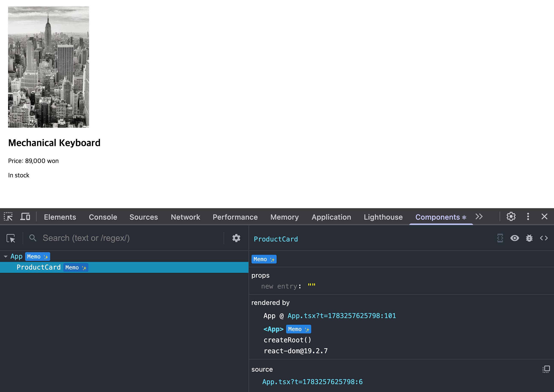
Task: View source for ProductCard code icon
Action: (544, 238)
